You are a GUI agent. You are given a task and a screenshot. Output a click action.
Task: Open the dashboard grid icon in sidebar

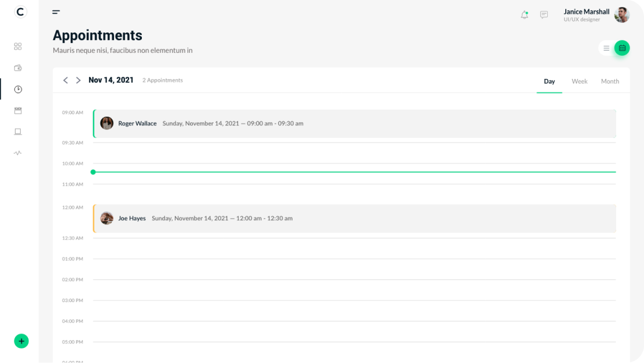(x=18, y=46)
